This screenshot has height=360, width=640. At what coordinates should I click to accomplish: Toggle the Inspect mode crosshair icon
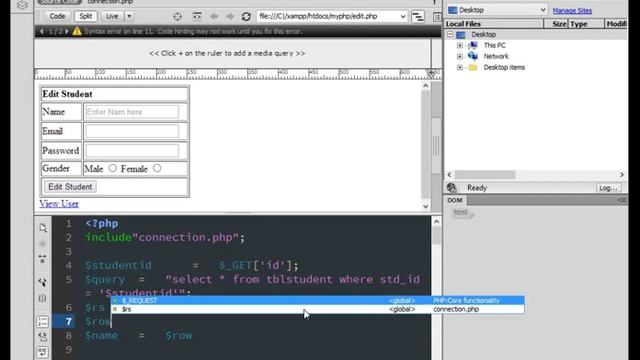(177, 16)
